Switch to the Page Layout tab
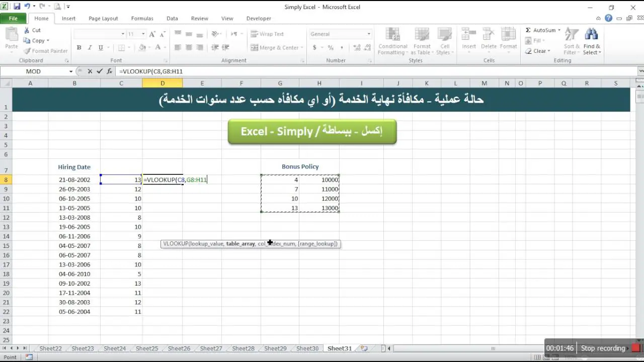Screen dimensions: 644x362 coord(103,18)
